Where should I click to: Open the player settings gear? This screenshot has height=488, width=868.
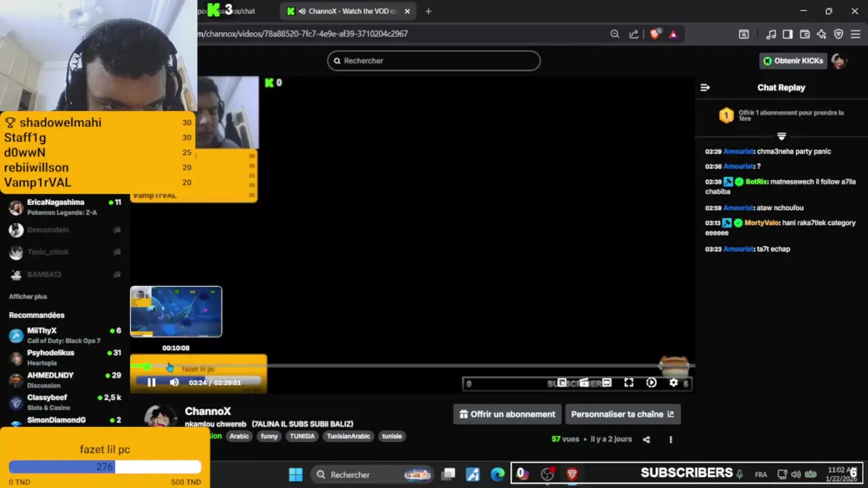(x=673, y=383)
